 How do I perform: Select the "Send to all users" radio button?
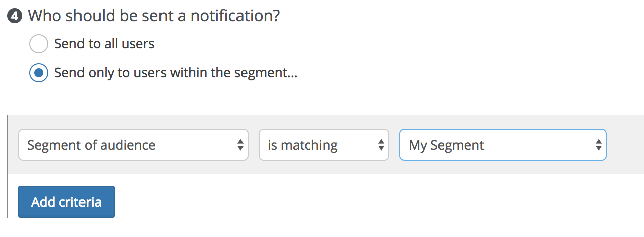click(x=39, y=44)
